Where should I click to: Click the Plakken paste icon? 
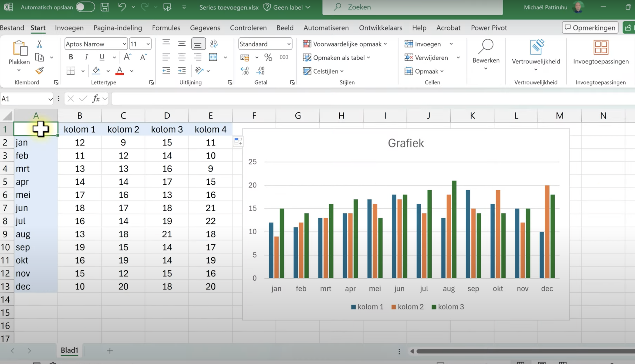(20, 48)
